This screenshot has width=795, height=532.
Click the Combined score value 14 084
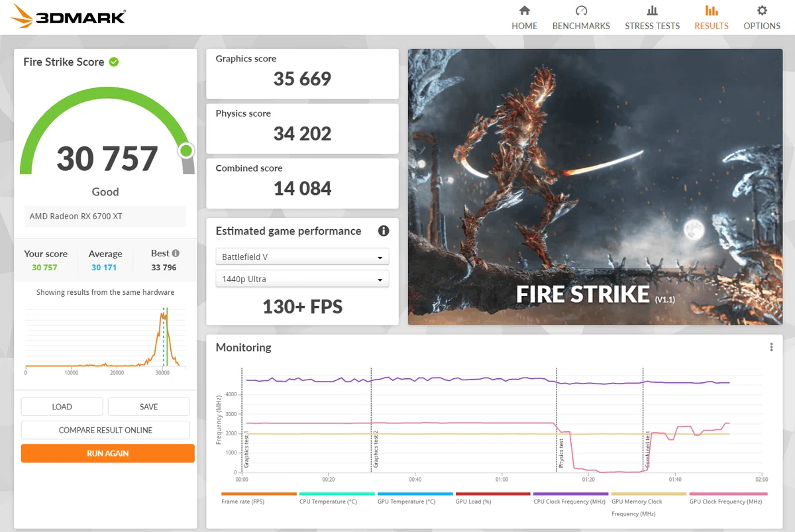pos(302,189)
